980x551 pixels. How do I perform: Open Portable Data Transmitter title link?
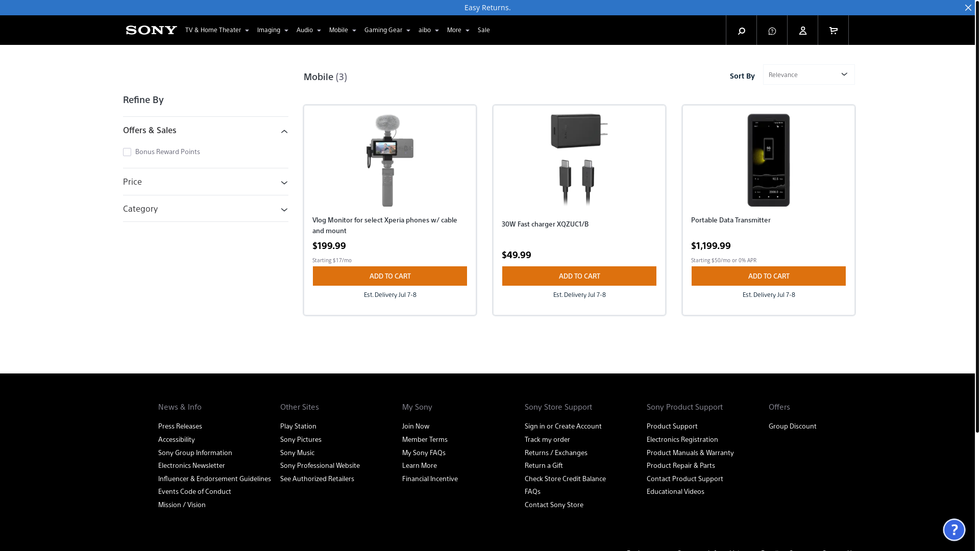[730, 220]
